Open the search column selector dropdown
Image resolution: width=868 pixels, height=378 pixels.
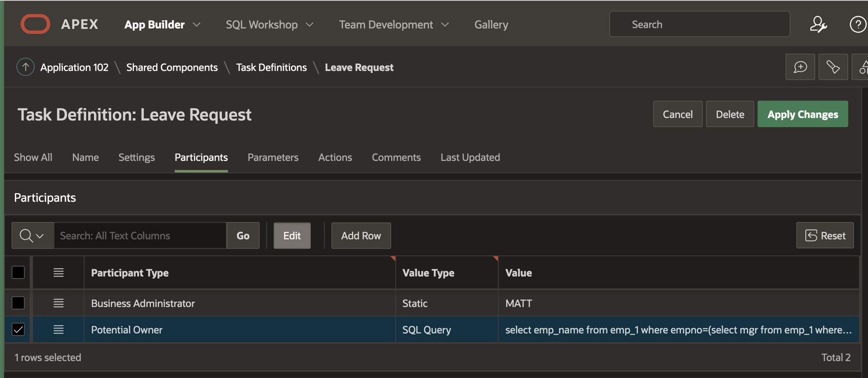[32, 236]
